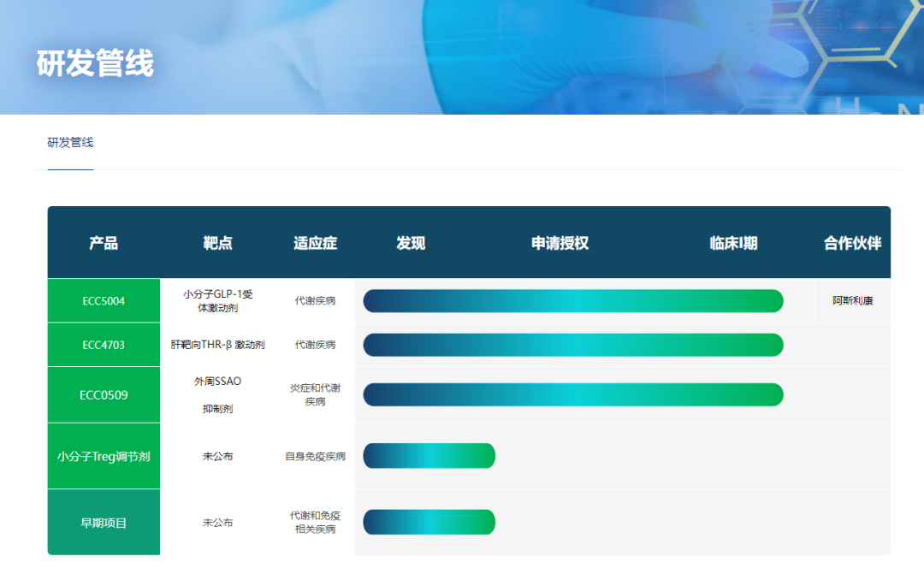This screenshot has height=586, width=924.
Task: Click the 产品 column header
Action: pos(104,243)
